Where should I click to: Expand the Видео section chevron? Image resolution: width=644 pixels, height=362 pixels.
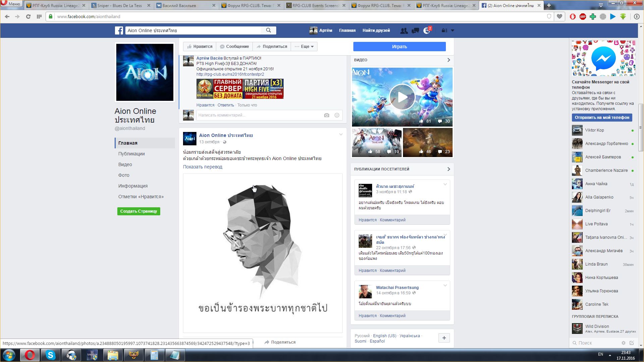coord(449,60)
